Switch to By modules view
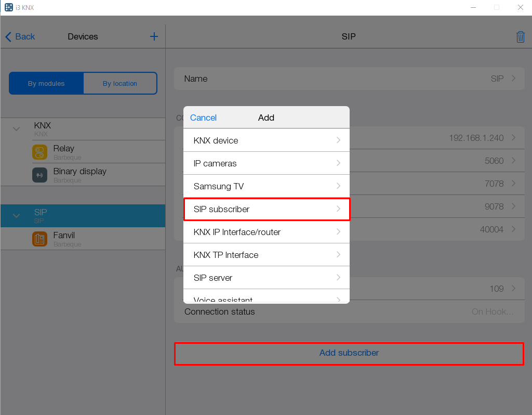This screenshot has width=532, height=415. click(46, 83)
